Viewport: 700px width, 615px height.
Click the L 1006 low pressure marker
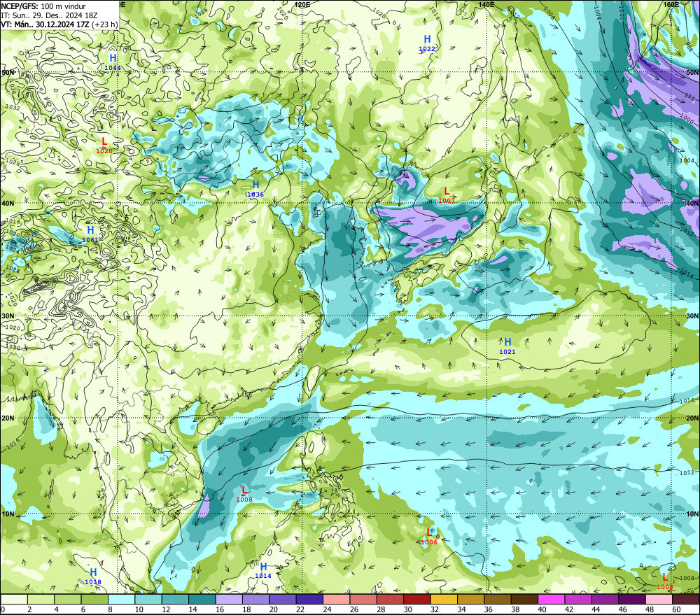pyautogui.click(x=429, y=537)
